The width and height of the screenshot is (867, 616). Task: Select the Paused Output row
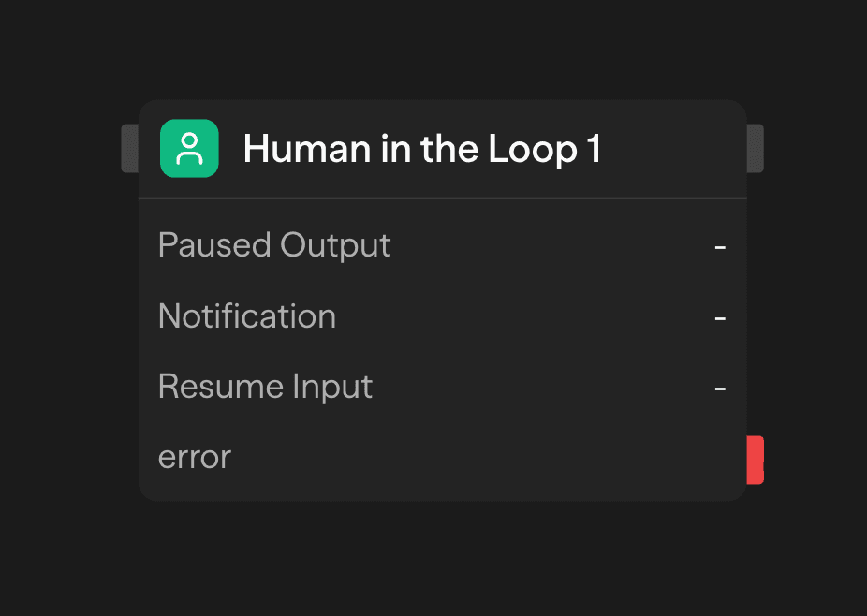click(274, 245)
